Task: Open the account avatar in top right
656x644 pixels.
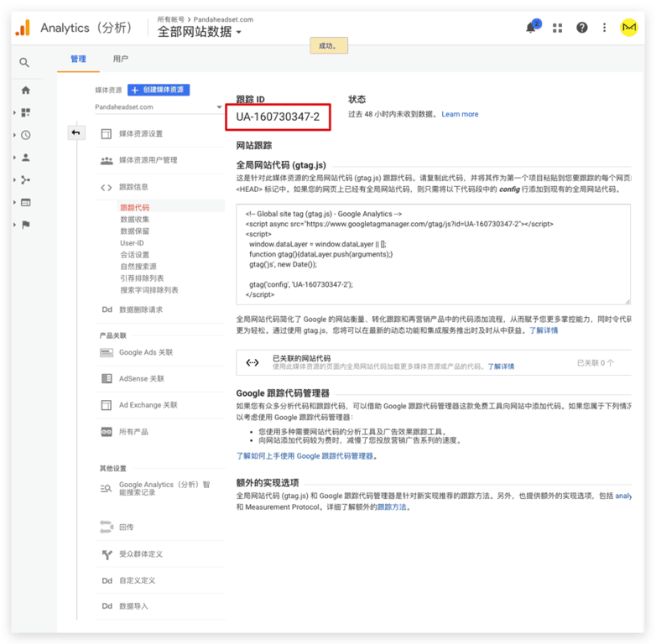Action: [629, 28]
